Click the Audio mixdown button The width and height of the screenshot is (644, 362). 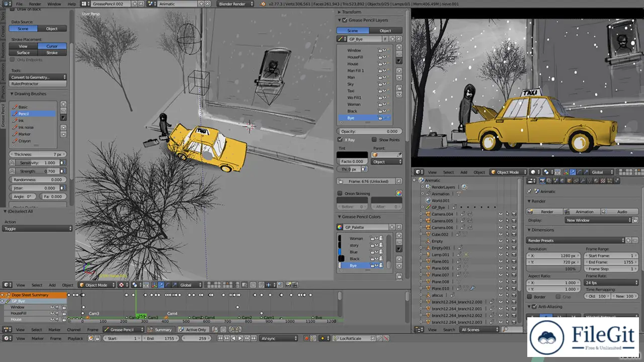coord(619,212)
